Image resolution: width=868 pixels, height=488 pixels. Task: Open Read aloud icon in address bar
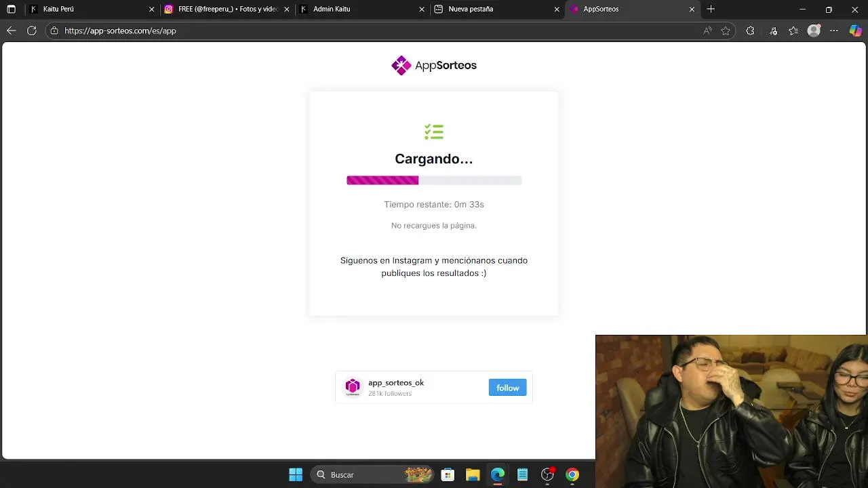[707, 30]
